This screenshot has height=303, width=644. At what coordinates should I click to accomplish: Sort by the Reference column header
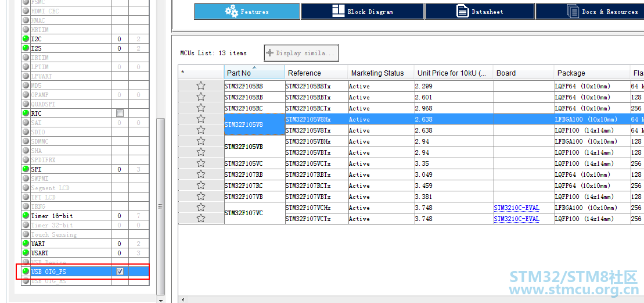[316, 73]
